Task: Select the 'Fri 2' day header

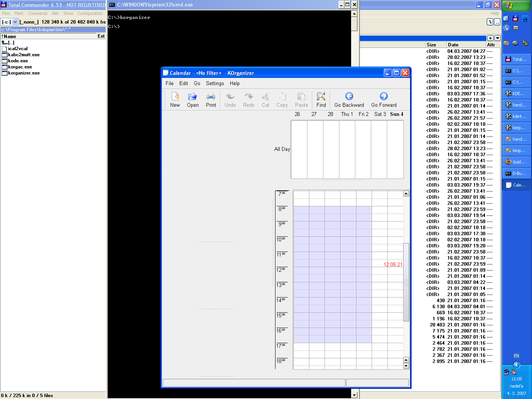Action: pos(364,114)
